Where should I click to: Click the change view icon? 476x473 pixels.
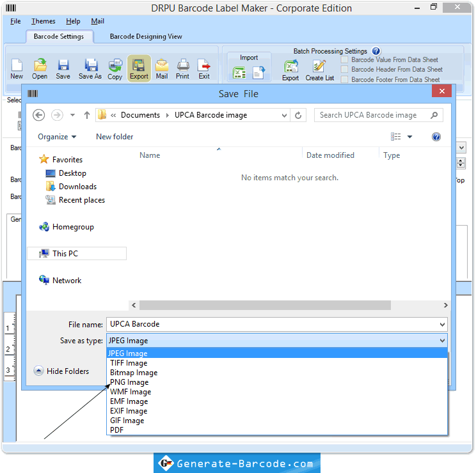point(395,137)
